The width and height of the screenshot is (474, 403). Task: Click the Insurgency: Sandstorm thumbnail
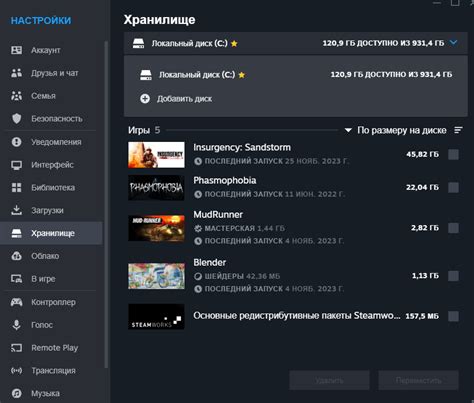click(156, 155)
